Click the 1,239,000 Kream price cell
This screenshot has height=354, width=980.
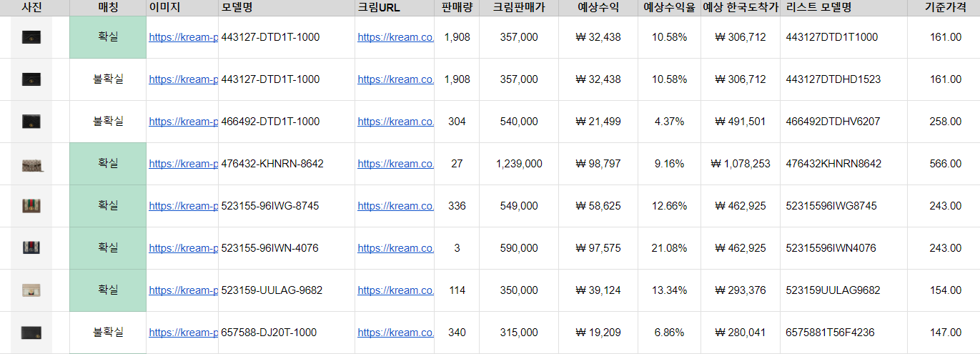(519, 164)
